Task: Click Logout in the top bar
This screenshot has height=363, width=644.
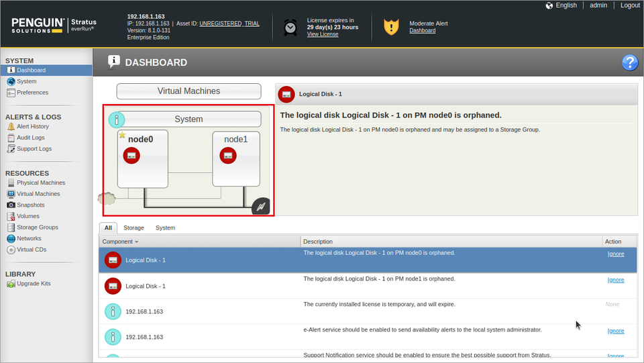Action: 630,5
